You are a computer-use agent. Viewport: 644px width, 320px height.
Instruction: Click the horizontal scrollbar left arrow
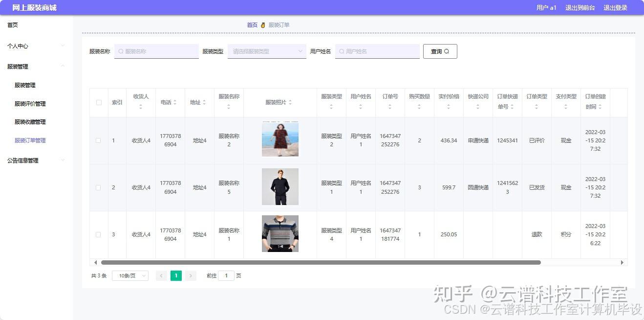[95, 262]
